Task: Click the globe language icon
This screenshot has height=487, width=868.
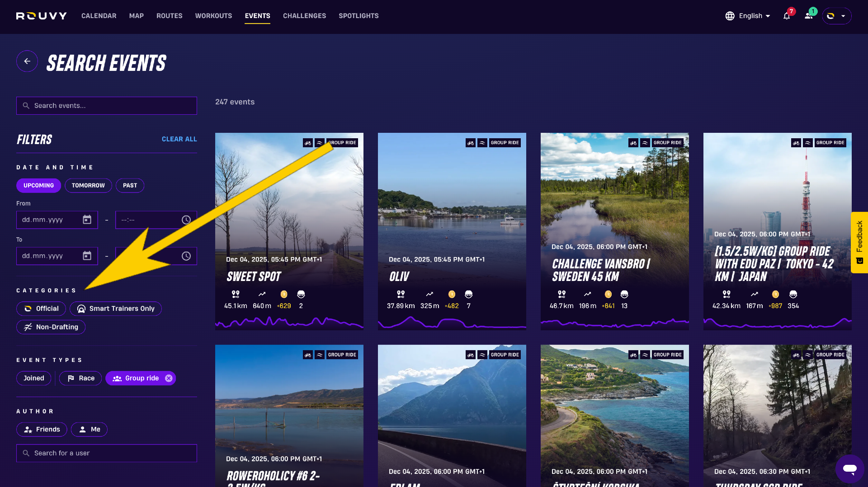Action: click(x=730, y=16)
